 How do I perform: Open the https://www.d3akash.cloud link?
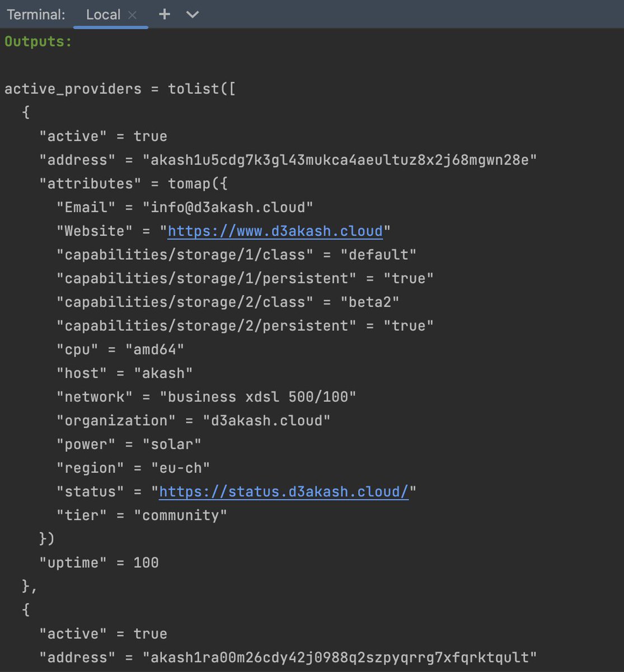[x=275, y=231]
